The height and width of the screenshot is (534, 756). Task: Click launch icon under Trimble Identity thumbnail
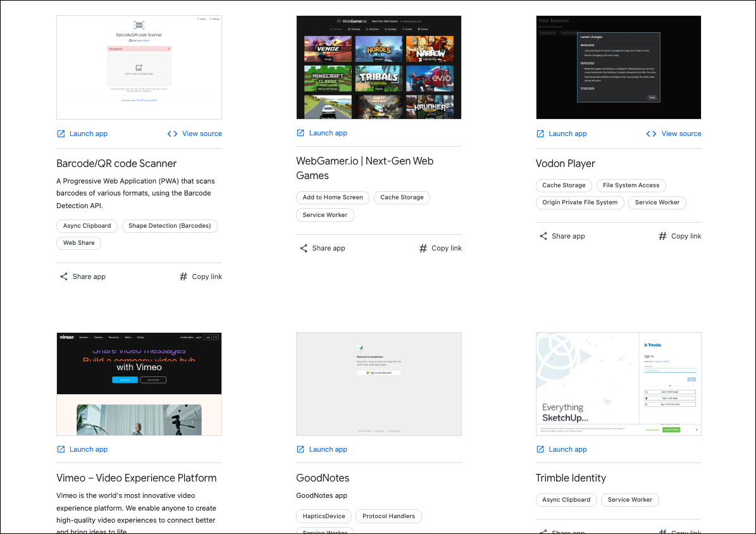(540, 449)
